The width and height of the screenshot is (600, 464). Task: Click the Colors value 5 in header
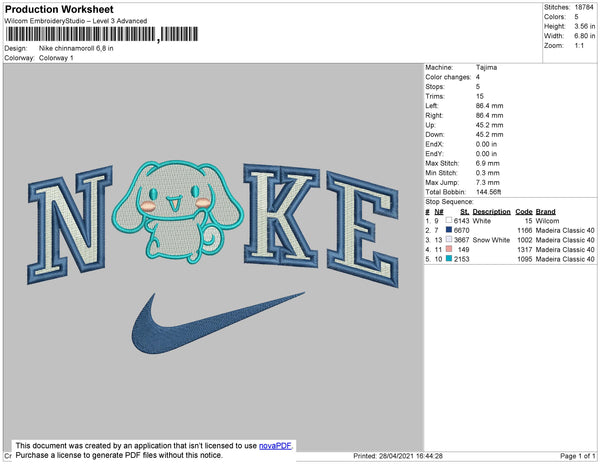tap(576, 17)
